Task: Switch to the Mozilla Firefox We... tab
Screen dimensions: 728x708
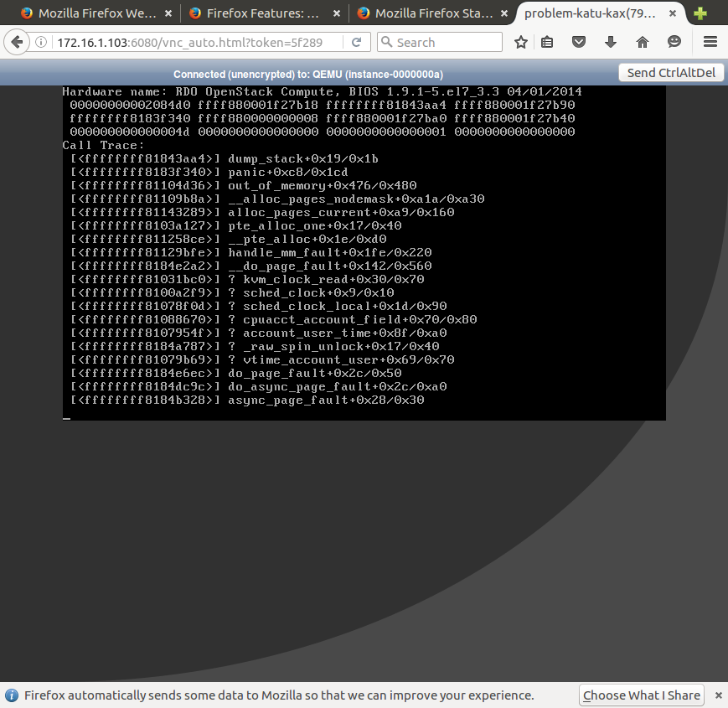Action: click(x=95, y=13)
